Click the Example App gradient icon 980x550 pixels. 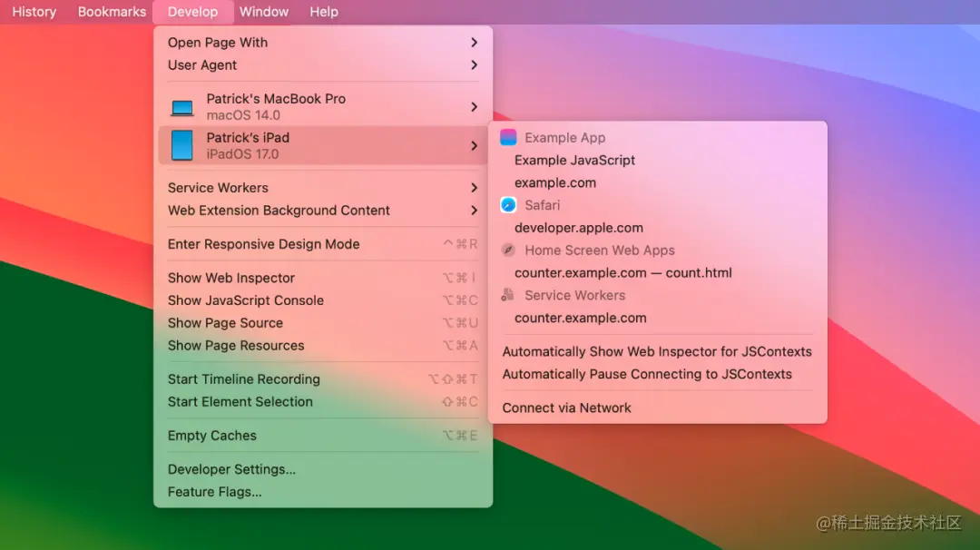point(508,138)
